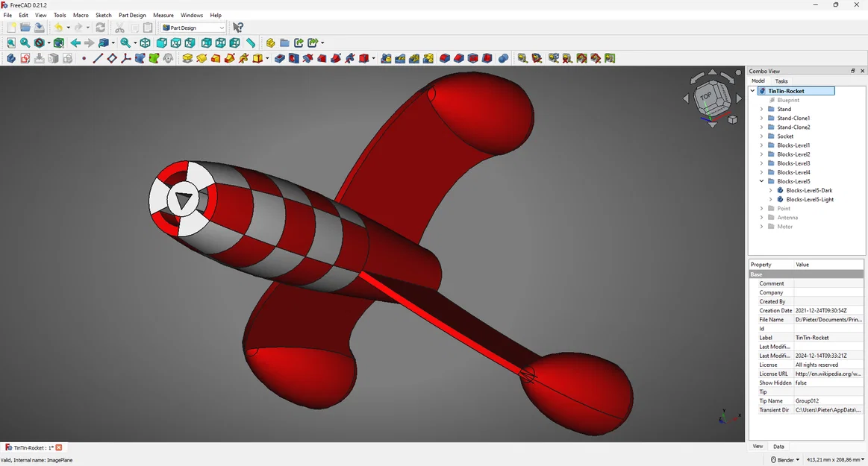Click the Measure distance ruler icon
The width and height of the screenshot is (868, 466).
[x=251, y=42]
